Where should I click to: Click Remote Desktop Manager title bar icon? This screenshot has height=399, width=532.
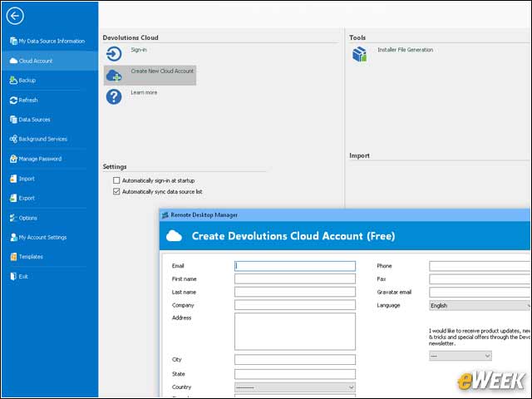click(165, 215)
